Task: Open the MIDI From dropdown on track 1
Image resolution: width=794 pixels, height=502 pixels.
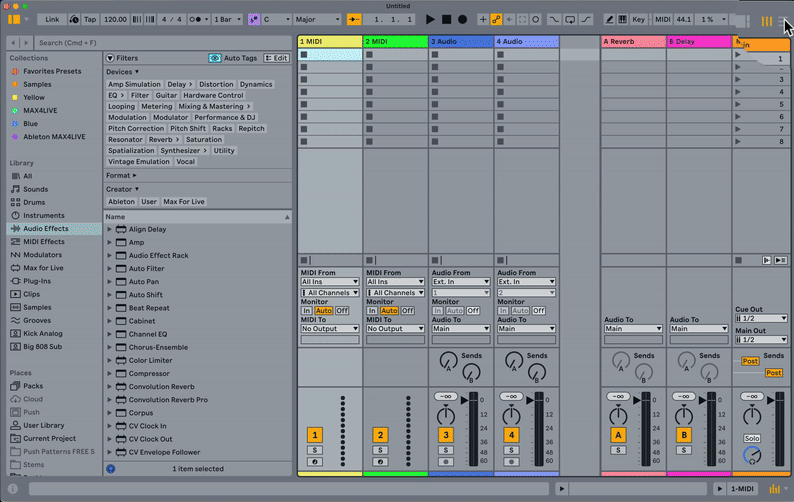Action: [330, 282]
